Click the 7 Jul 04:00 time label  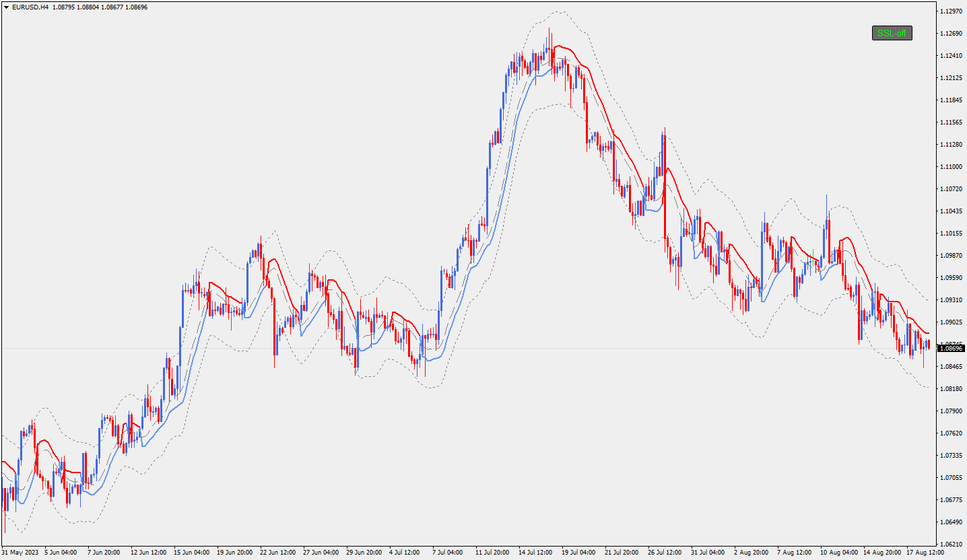447,553
